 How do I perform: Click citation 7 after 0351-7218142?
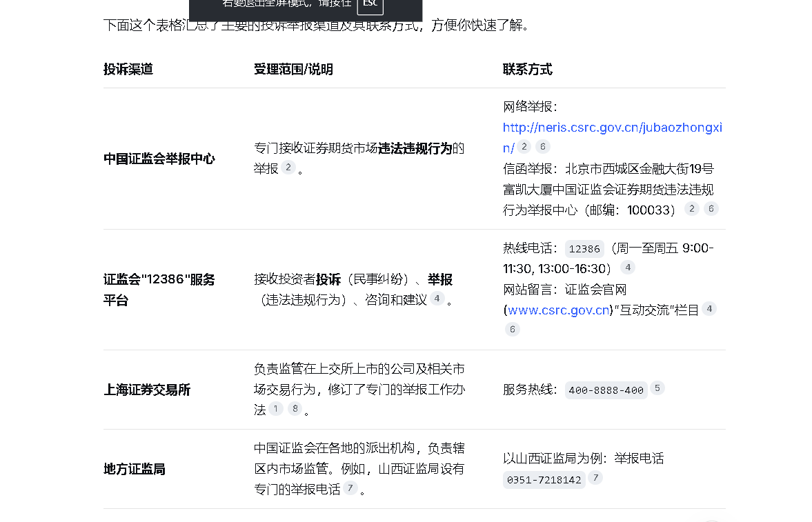[x=595, y=477]
